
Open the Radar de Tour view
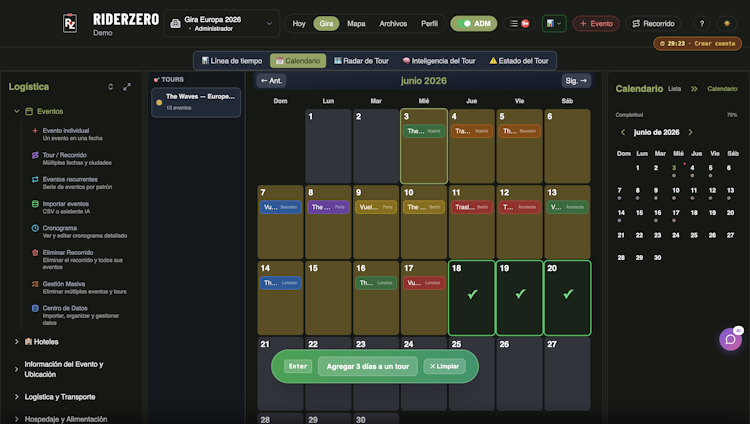361,61
